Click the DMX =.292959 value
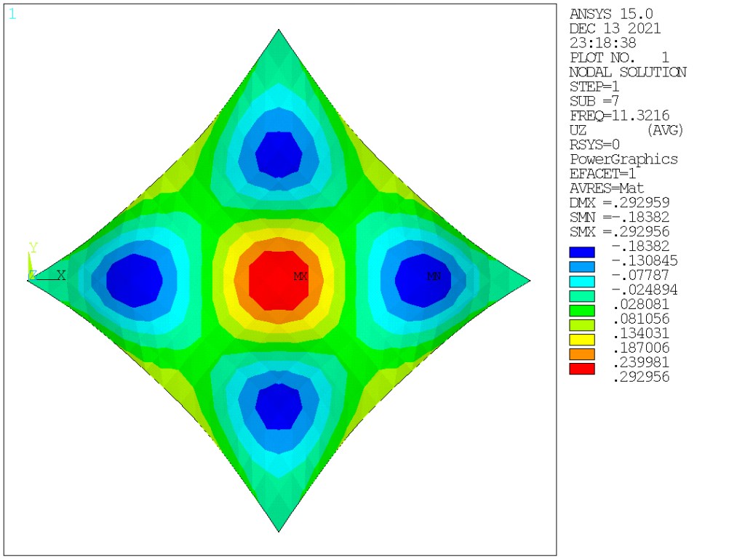 click(x=619, y=202)
